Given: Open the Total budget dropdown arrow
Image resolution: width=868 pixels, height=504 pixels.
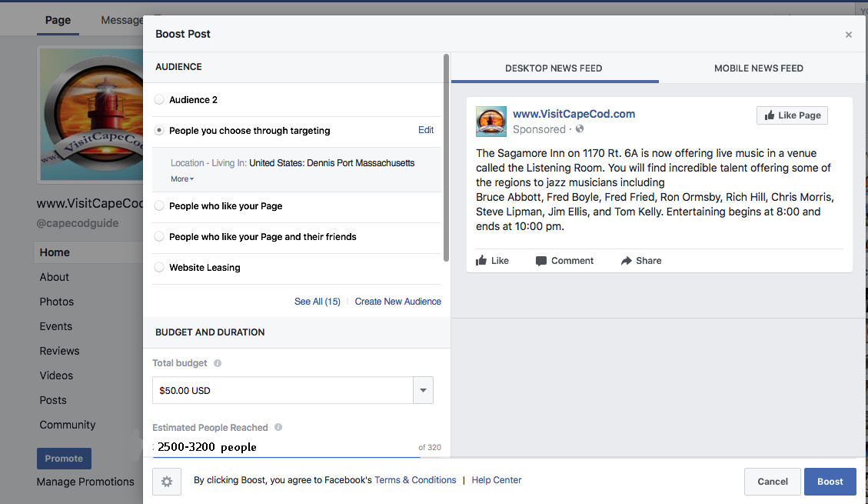Looking at the screenshot, I should [423, 390].
